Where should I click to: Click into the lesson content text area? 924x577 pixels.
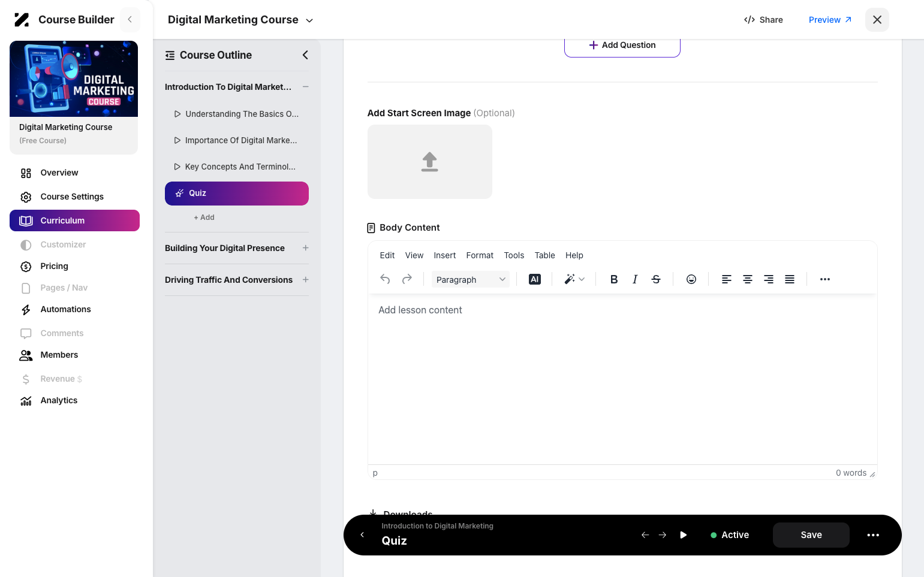point(622,379)
